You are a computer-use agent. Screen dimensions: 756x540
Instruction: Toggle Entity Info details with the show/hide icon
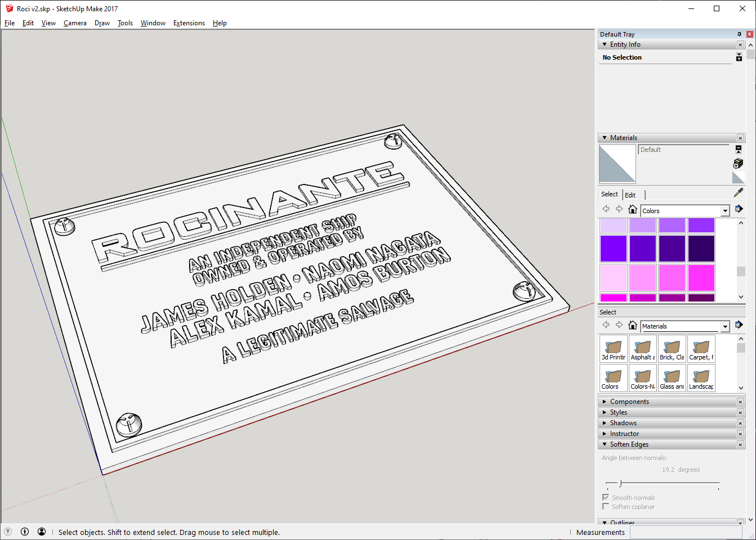(739, 57)
